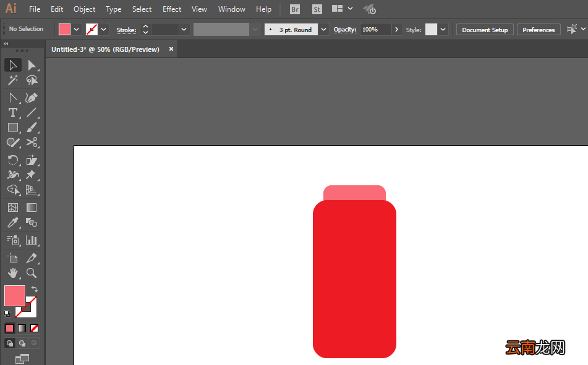588x365 pixels.
Task: Open the stroke weight dropdown
Action: [184, 29]
